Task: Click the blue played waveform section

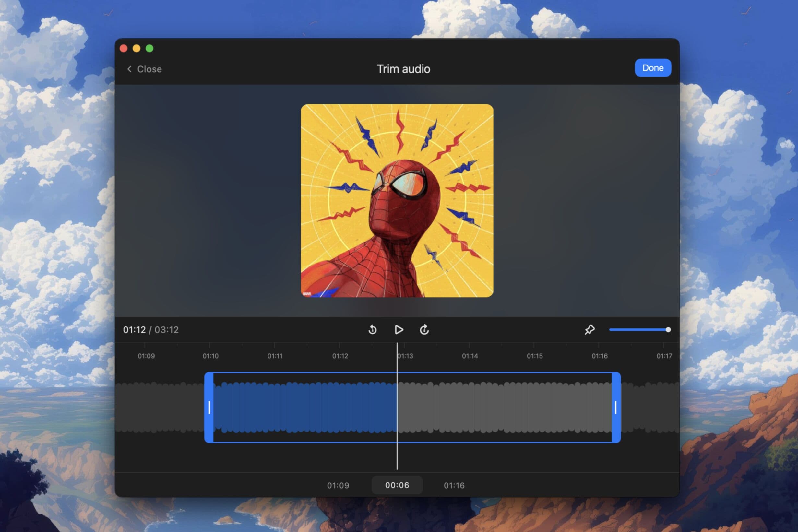Action: [305, 408]
